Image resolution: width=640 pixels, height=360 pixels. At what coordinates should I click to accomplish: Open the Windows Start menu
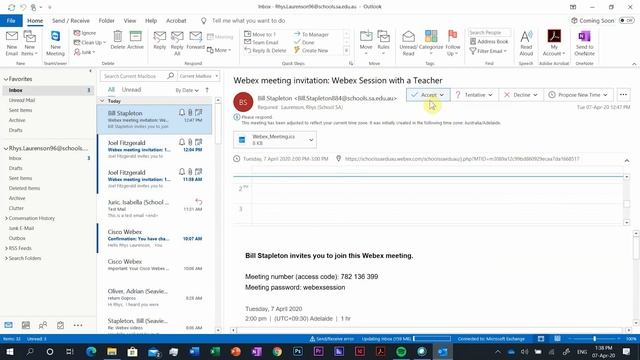tap(9, 351)
